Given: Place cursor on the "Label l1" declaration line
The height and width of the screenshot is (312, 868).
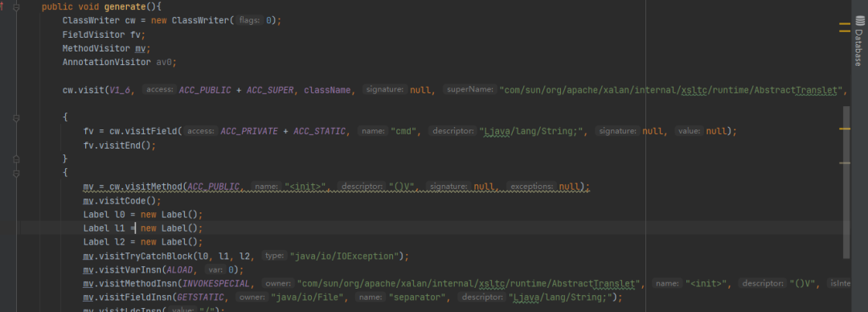Looking at the screenshot, I should coord(143,228).
